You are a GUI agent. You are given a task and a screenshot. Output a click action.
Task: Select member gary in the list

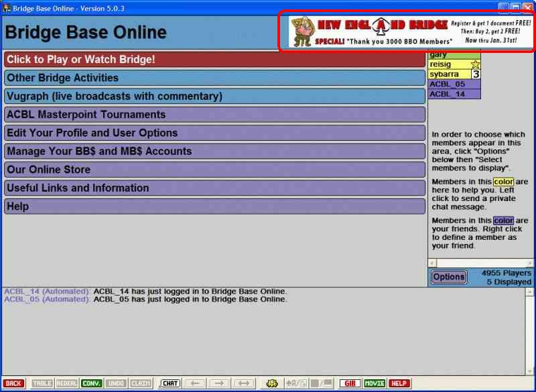pos(454,55)
